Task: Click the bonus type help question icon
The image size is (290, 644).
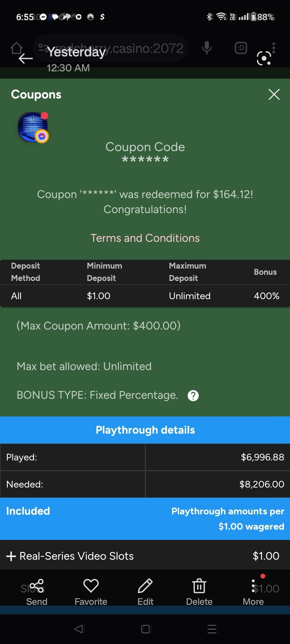Action: (x=193, y=396)
